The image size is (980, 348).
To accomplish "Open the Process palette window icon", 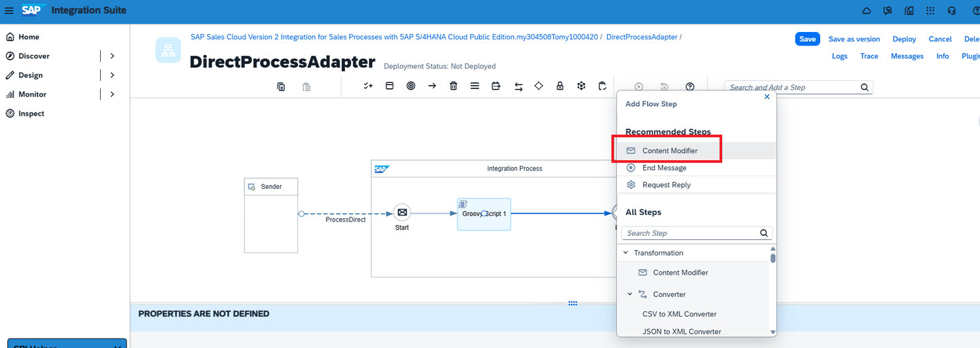I will point(390,86).
